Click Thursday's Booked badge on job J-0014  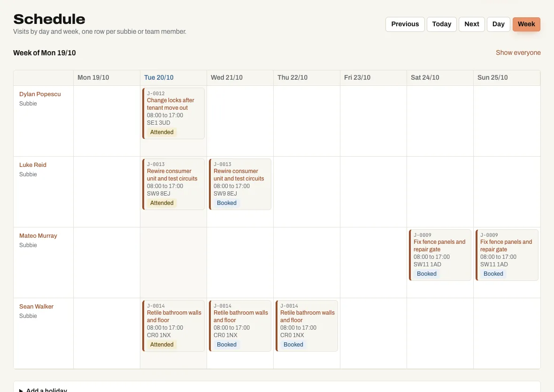point(293,345)
